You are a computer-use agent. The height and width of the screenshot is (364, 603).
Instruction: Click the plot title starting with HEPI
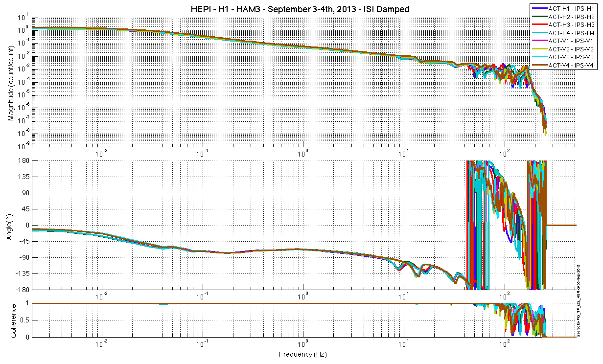pyautogui.click(x=300, y=9)
